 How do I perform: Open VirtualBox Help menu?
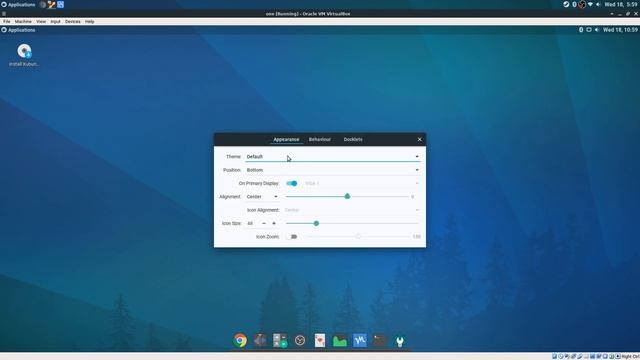(x=89, y=22)
